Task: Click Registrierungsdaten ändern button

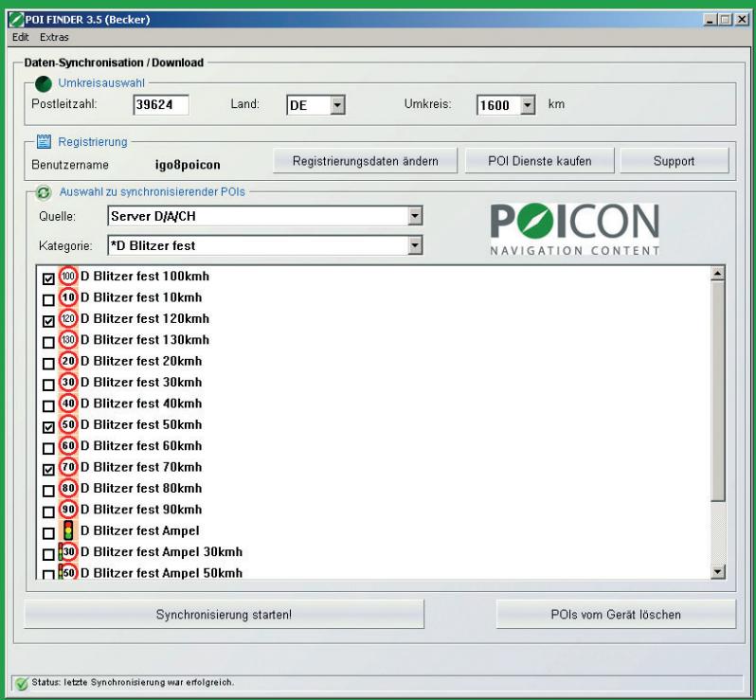Action: (365, 161)
